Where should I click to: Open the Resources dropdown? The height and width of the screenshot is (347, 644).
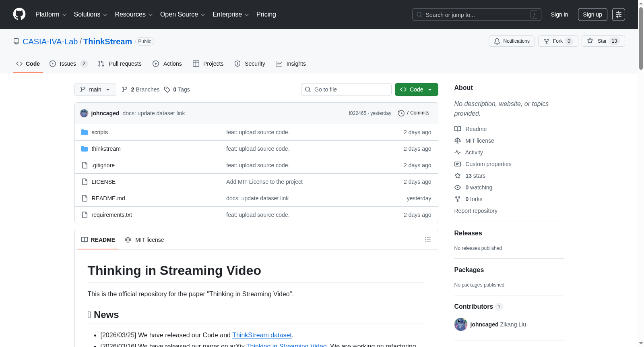[x=134, y=15]
